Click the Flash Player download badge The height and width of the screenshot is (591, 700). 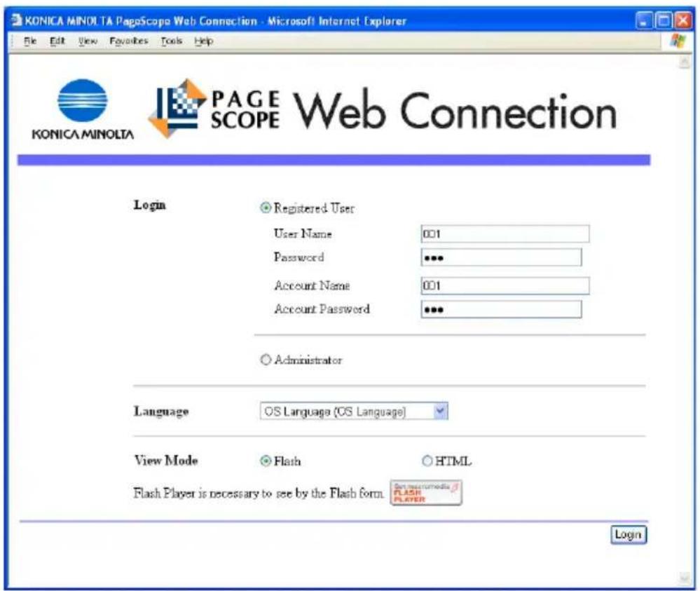(426, 493)
